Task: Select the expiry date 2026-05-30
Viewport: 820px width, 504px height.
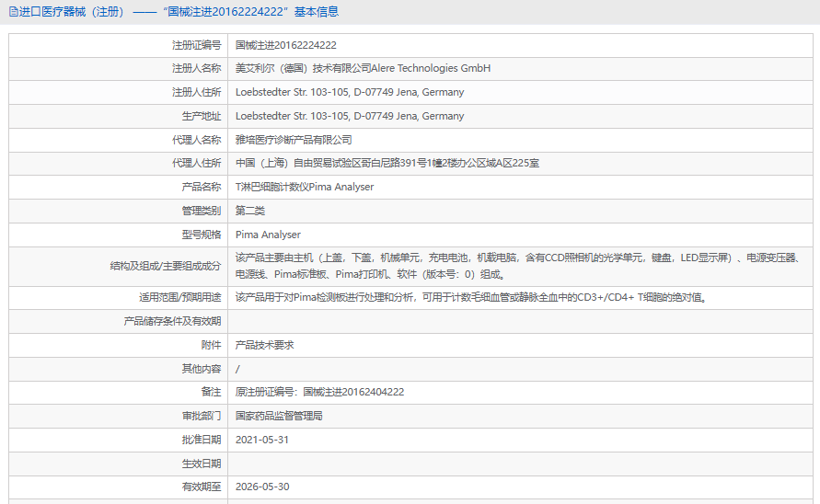Action: [x=262, y=487]
